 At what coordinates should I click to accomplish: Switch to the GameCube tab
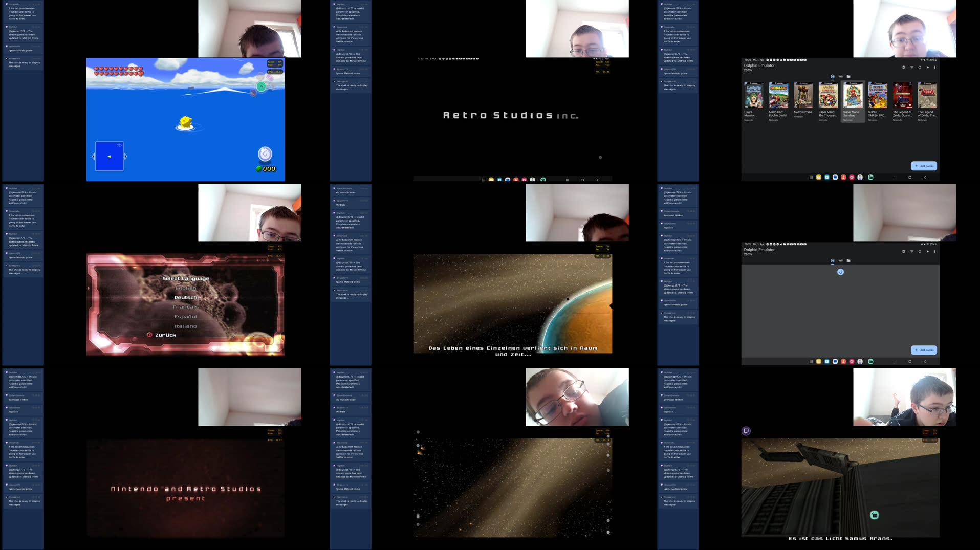point(832,76)
